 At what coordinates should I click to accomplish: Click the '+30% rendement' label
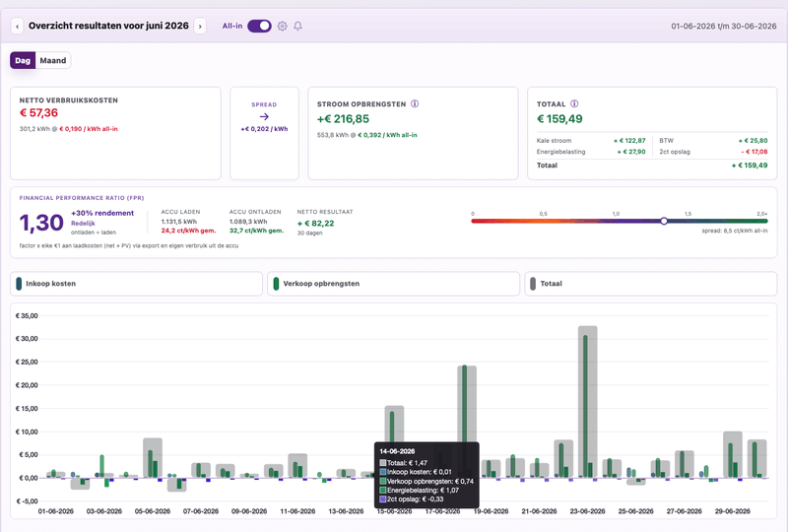(102, 213)
